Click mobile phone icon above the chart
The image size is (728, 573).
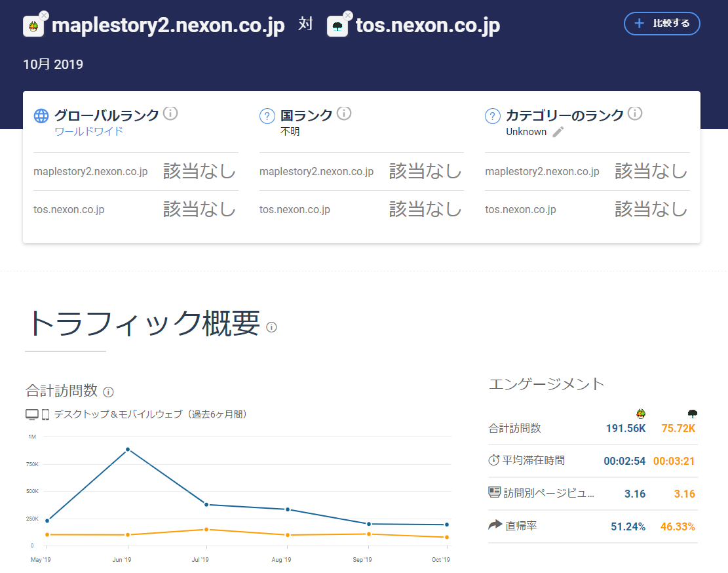point(45,414)
